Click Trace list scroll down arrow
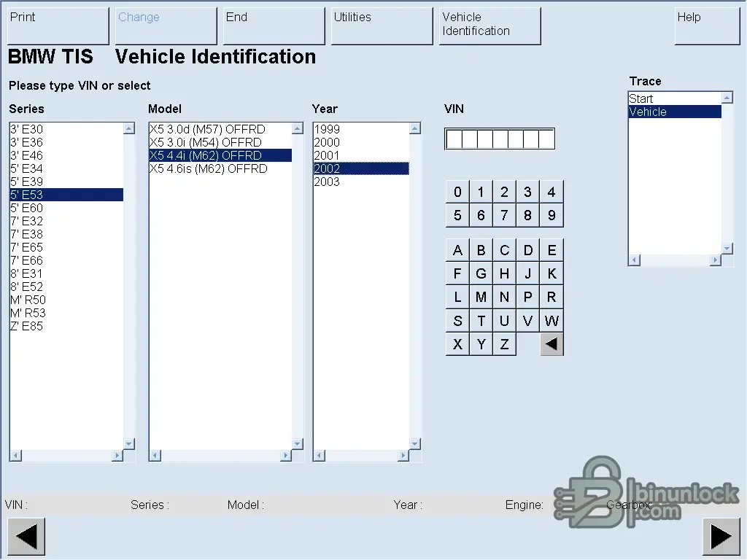Image resolution: width=747 pixels, height=560 pixels. click(x=727, y=248)
